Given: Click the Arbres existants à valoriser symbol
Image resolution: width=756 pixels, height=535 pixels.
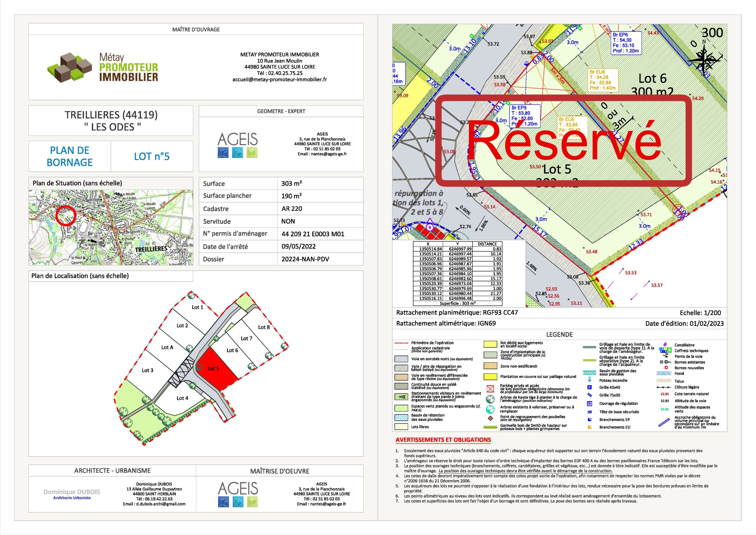Looking at the screenshot, I should click(490, 409).
